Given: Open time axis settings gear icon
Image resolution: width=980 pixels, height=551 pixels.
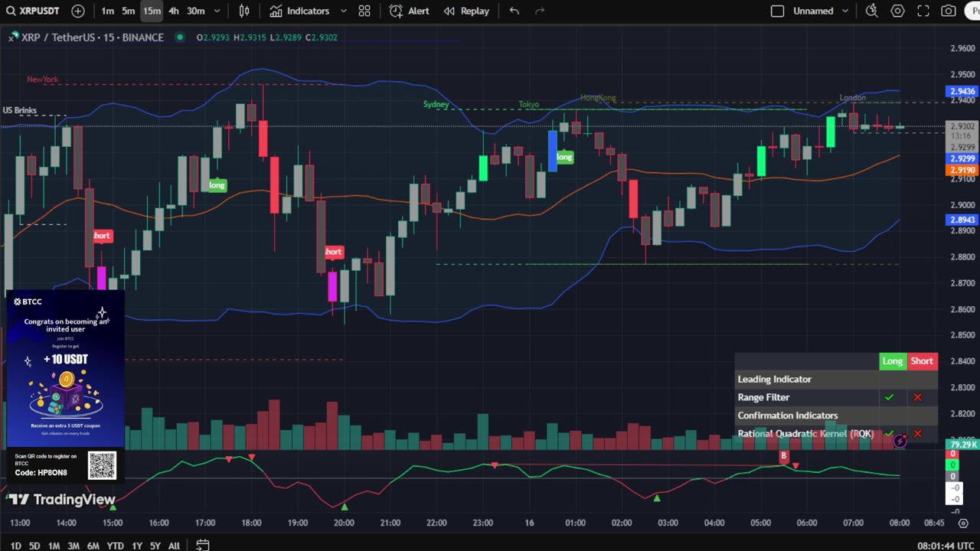Looking at the screenshot, I should [964, 523].
